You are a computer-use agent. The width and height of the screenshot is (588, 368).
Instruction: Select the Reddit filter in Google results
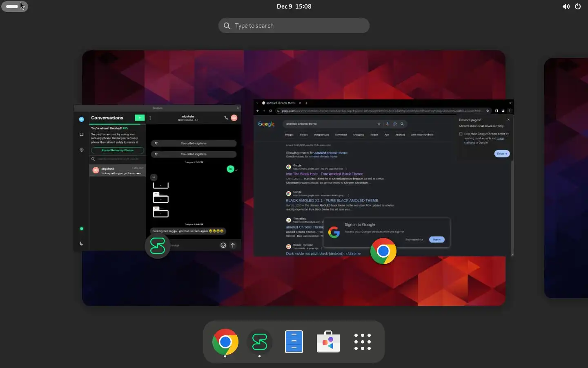[x=374, y=135]
